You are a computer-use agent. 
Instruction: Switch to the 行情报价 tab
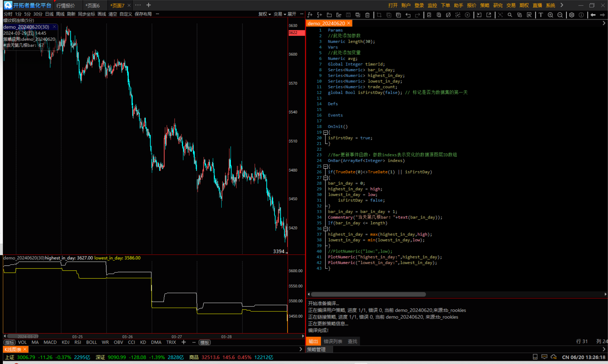tap(65, 5)
